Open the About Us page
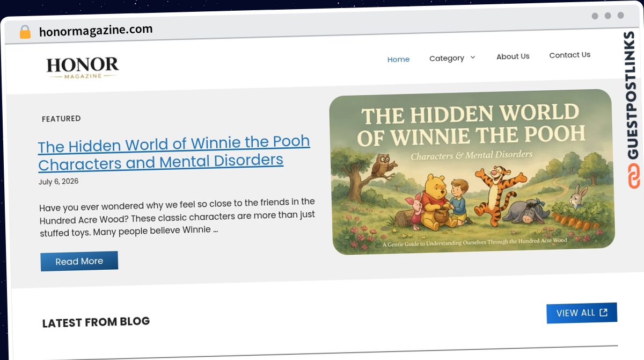This screenshot has height=360, width=644. pyautogui.click(x=513, y=56)
